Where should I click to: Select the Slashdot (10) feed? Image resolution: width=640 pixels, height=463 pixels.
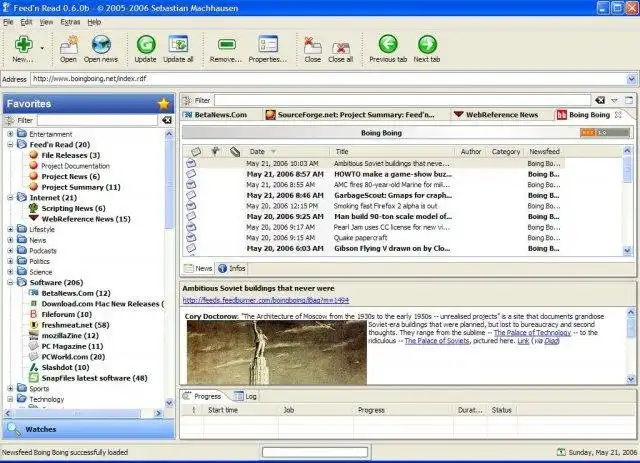point(65,367)
